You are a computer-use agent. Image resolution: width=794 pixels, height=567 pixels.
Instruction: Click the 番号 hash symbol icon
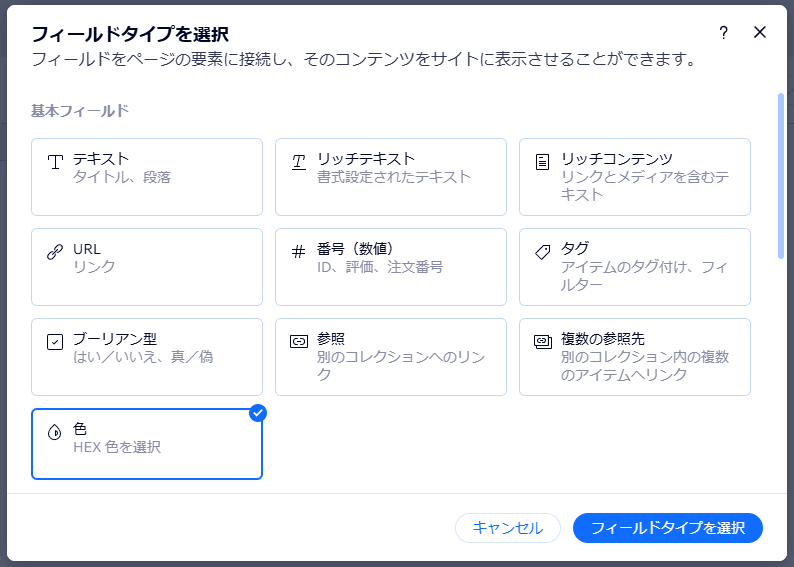(299, 252)
